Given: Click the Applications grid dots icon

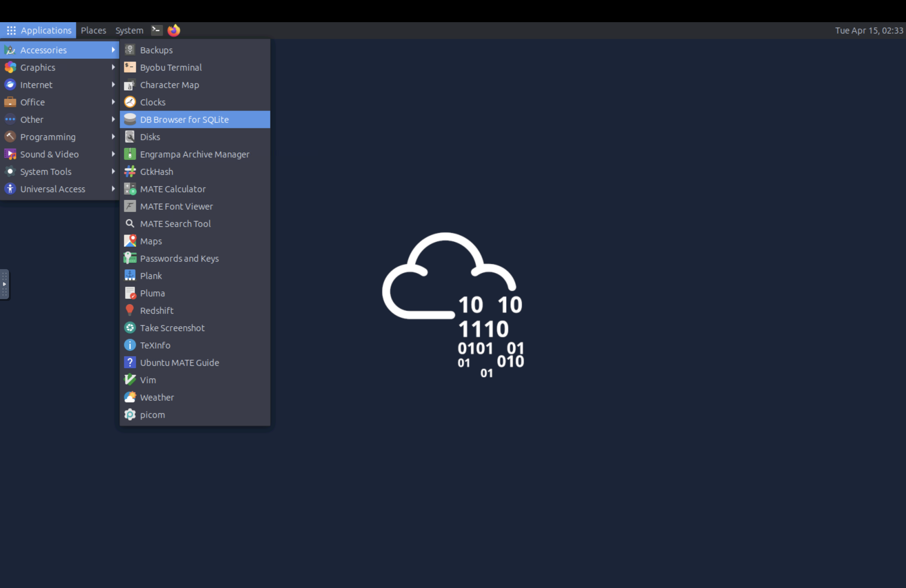Looking at the screenshot, I should pyautogui.click(x=11, y=31).
